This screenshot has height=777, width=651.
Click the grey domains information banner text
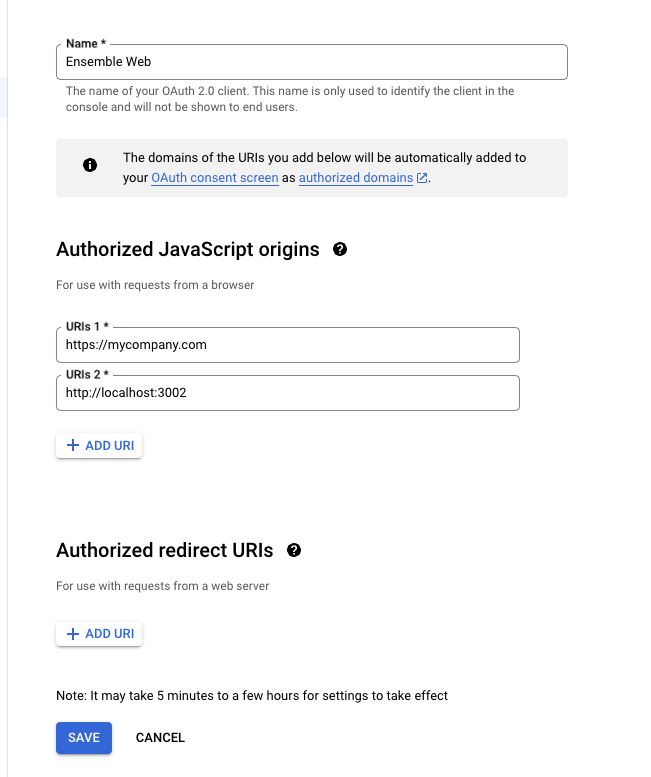point(324,158)
